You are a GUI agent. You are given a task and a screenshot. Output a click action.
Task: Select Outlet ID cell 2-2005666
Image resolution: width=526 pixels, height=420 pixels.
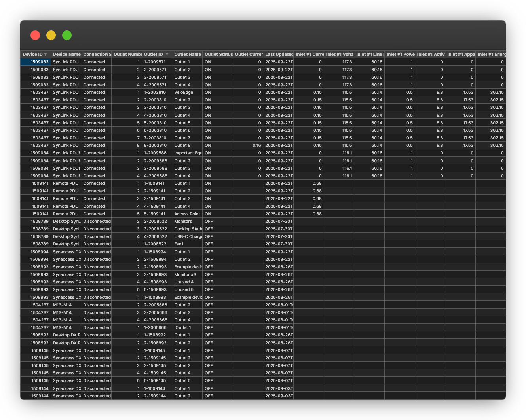point(157,305)
